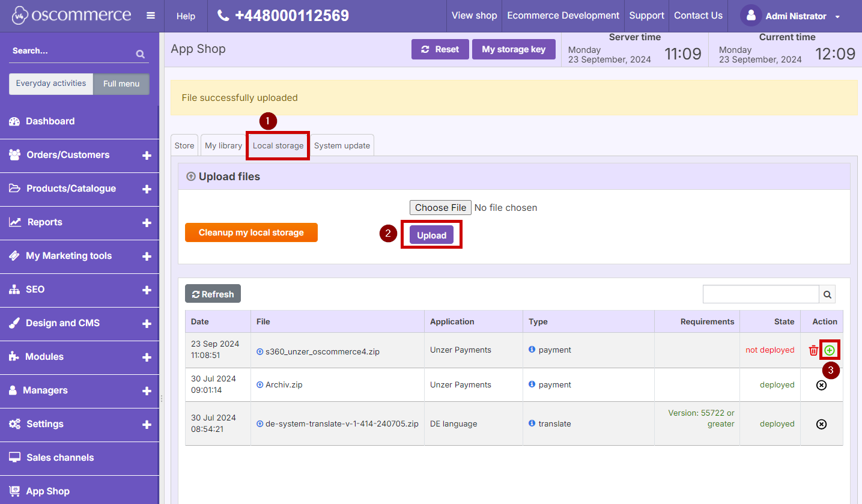This screenshot has height=504, width=862.
Task: Open View shop link
Action: (x=475, y=16)
